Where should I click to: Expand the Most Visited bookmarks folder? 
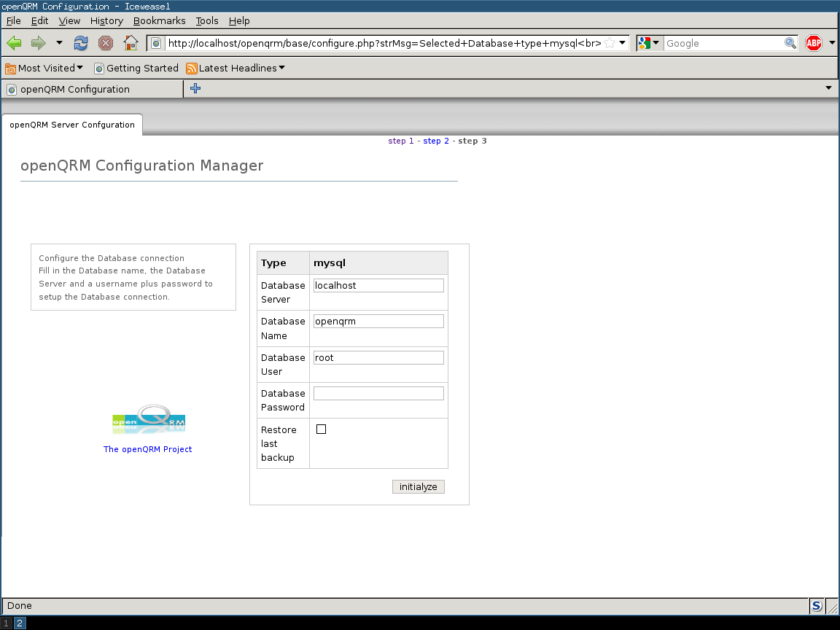click(44, 68)
